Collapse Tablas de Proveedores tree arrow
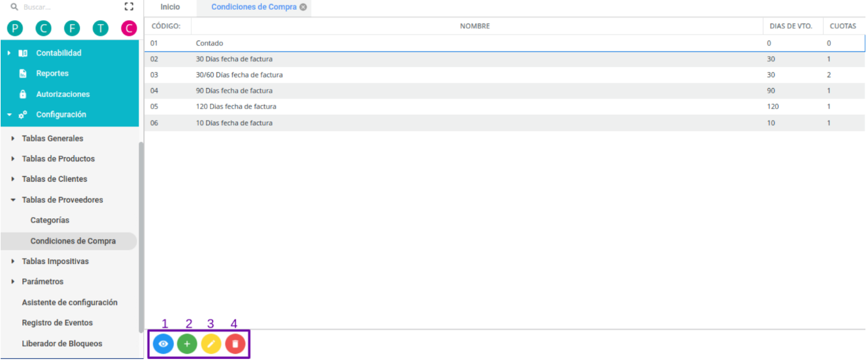This screenshot has width=868, height=361. [13, 200]
